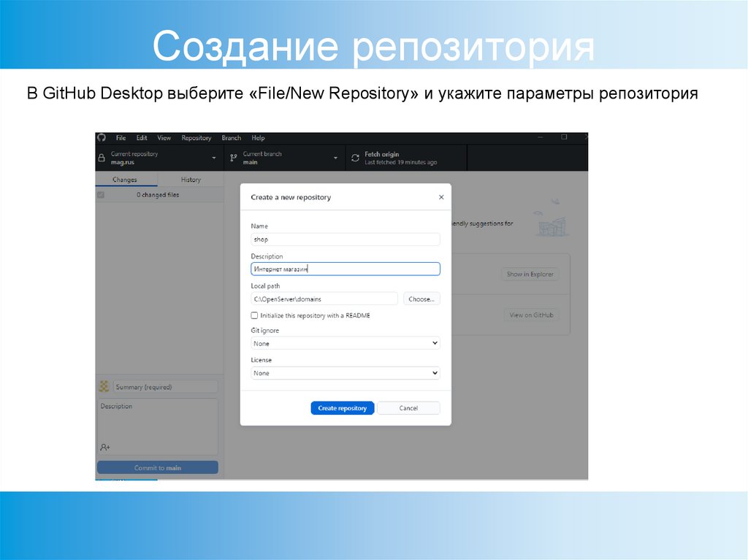Click View on GitHub button
The height and width of the screenshot is (560, 748).
point(531,315)
